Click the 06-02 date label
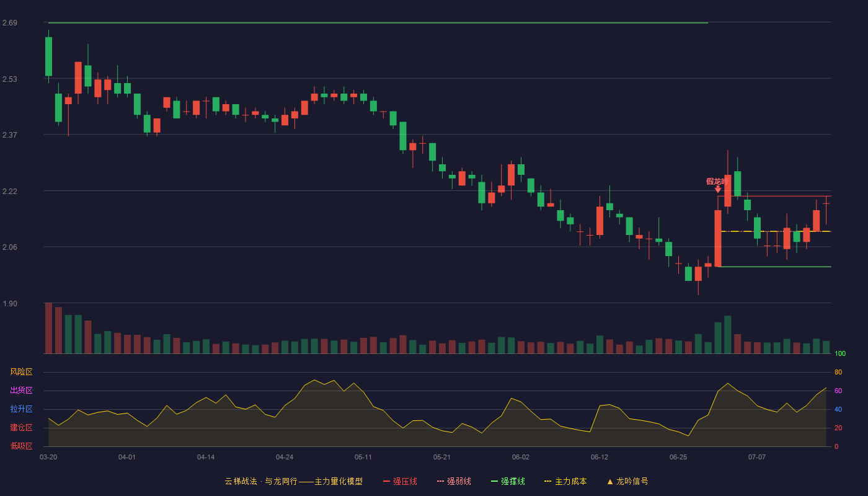This screenshot has height=496, width=868. tap(521, 457)
